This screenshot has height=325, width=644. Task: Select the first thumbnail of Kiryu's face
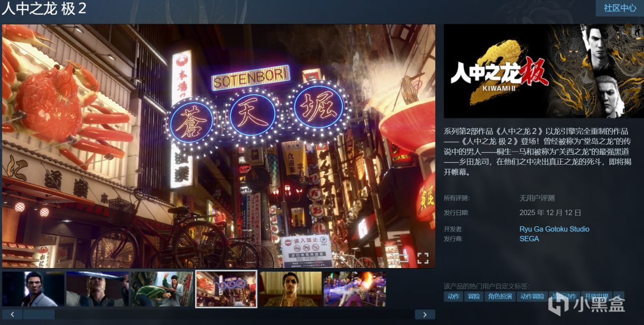click(x=33, y=289)
